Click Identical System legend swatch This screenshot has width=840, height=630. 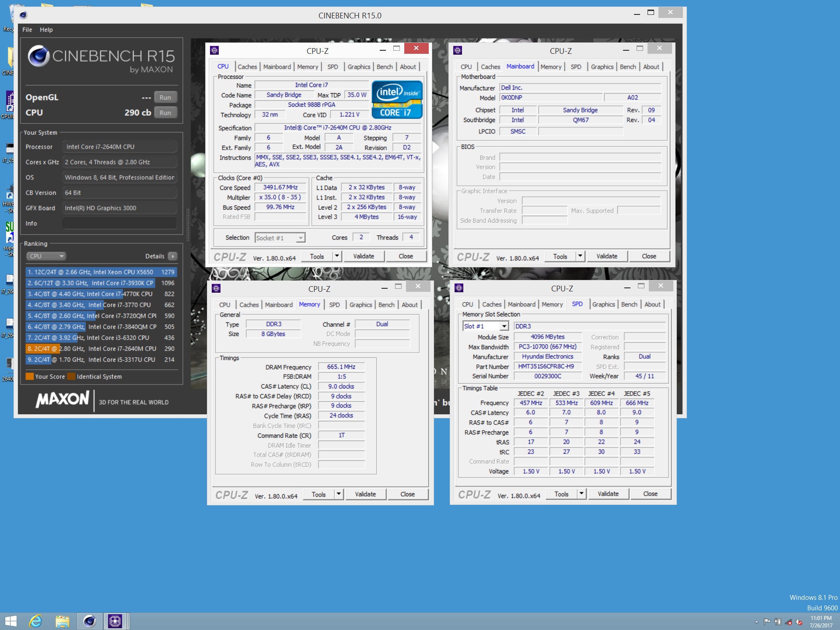pyautogui.click(x=71, y=376)
